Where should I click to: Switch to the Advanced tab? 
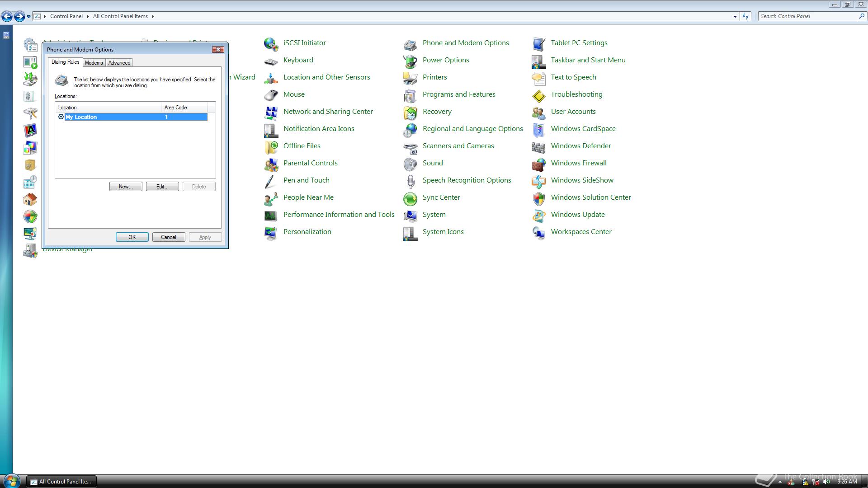119,63
